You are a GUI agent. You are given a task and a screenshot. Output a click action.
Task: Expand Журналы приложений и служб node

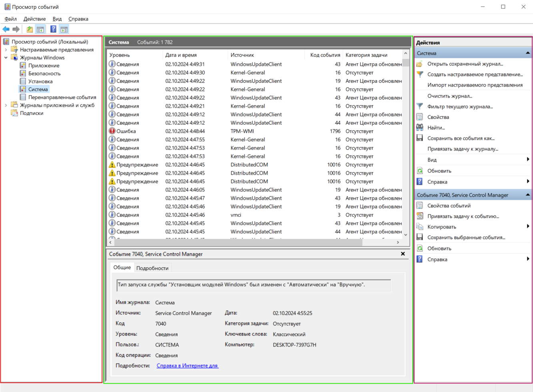(6, 105)
